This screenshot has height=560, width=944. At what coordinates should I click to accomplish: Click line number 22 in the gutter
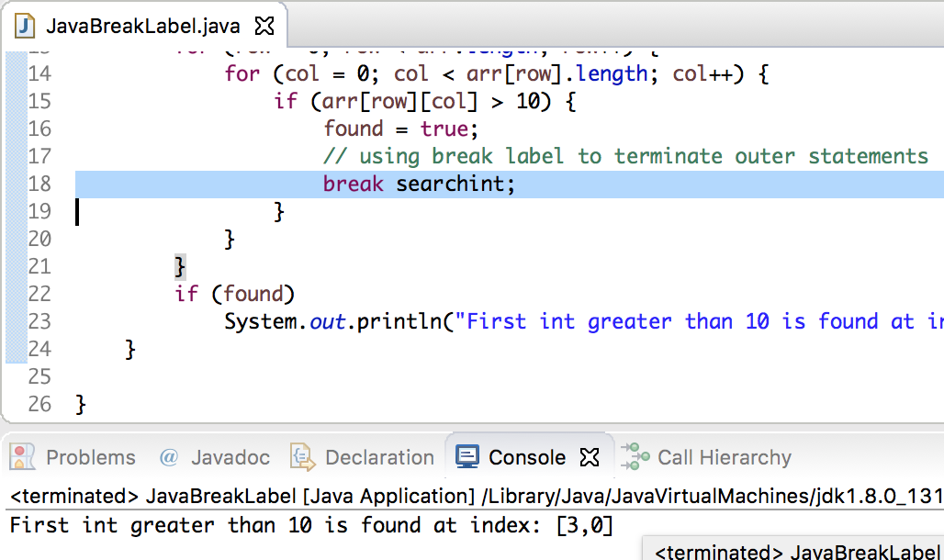(x=39, y=294)
